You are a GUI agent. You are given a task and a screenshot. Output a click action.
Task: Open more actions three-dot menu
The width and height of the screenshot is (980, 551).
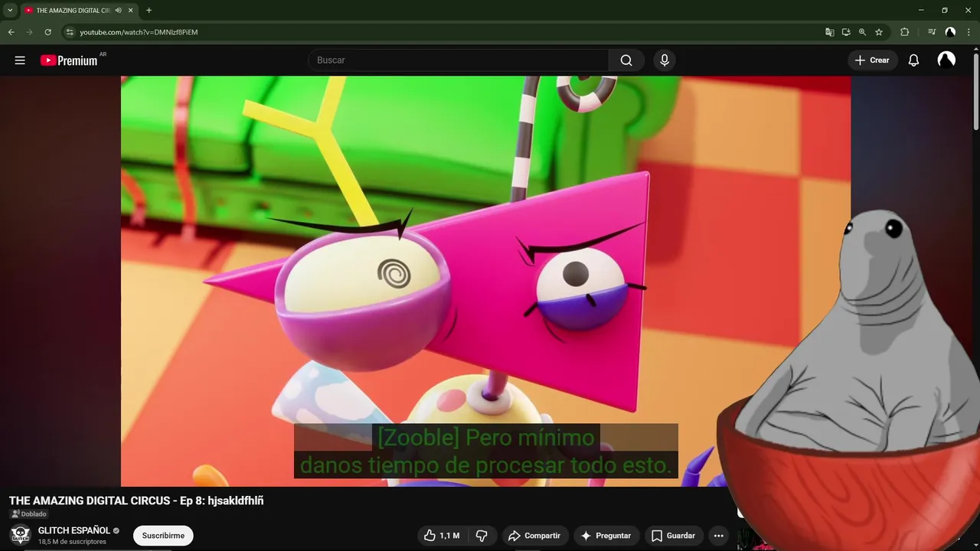tap(718, 536)
